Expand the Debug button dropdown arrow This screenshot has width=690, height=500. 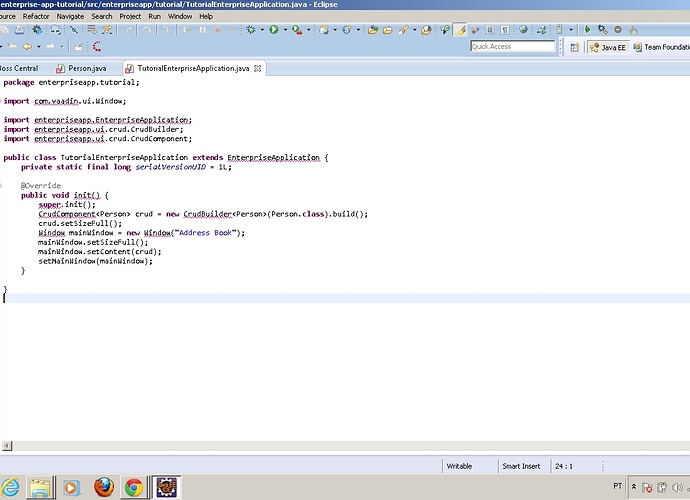coord(261,30)
